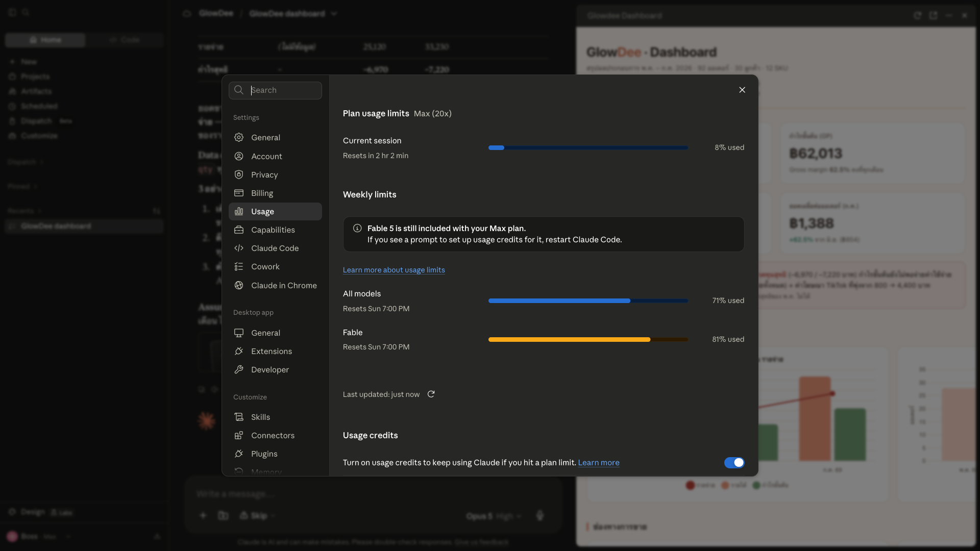Click sidebar toggle icon at top left

pyautogui.click(x=12, y=12)
